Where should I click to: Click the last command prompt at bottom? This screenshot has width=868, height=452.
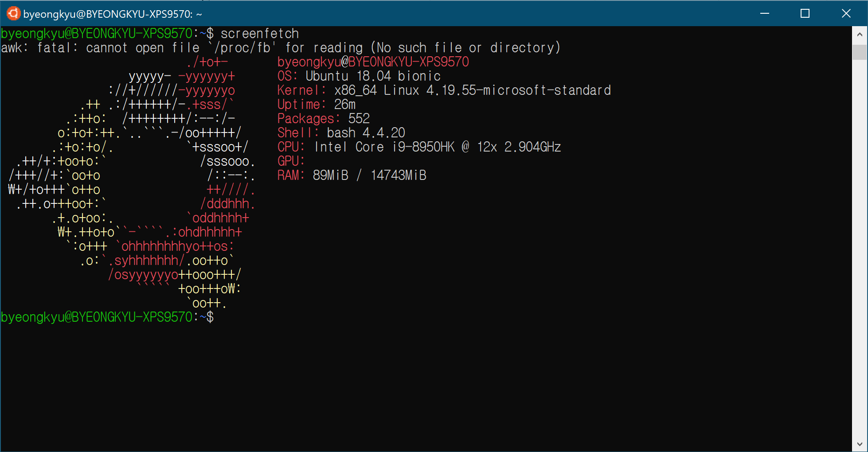point(107,317)
